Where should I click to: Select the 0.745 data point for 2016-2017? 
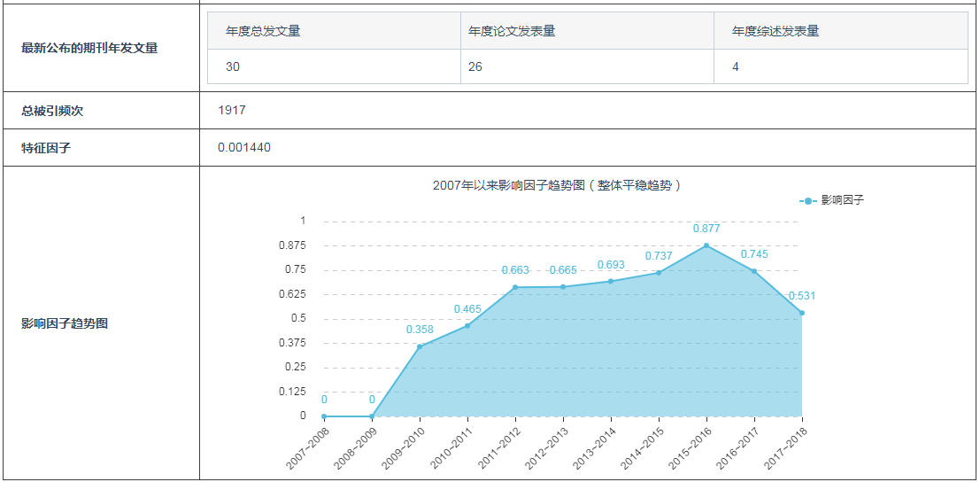(x=754, y=271)
